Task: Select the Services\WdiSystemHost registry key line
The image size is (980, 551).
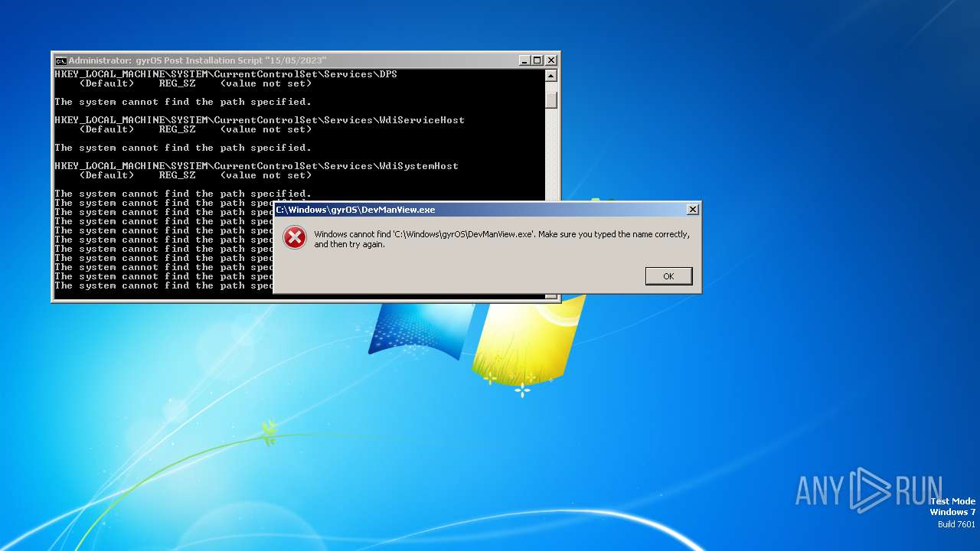Action: coord(256,166)
